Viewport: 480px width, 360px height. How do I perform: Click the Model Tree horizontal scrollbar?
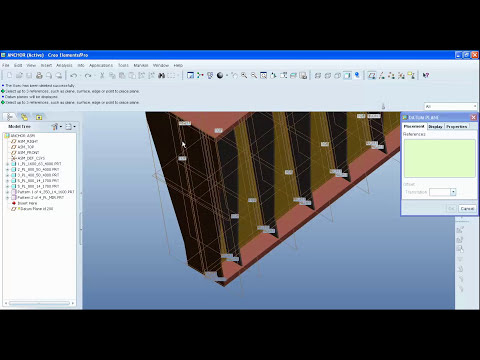point(39,303)
